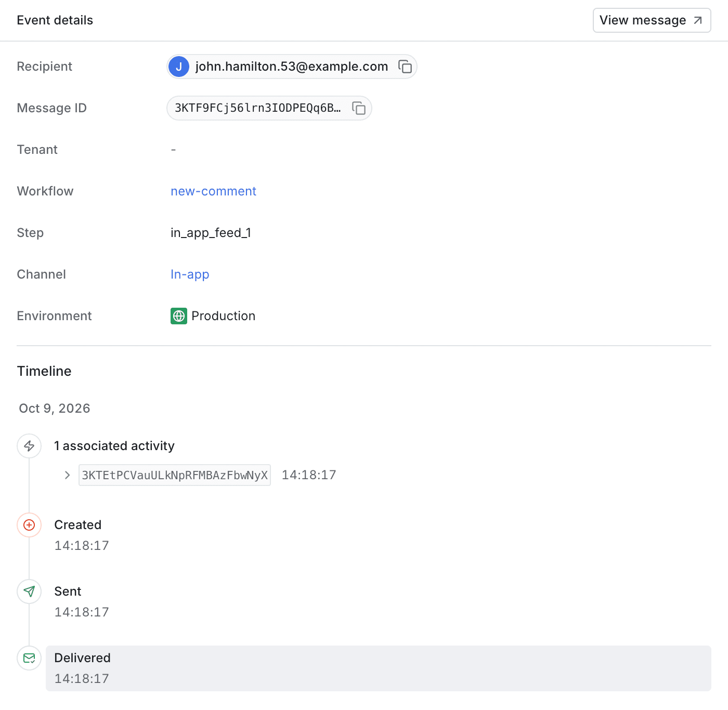Click the Tenant field label
The height and width of the screenshot is (710, 728).
(37, 150)
